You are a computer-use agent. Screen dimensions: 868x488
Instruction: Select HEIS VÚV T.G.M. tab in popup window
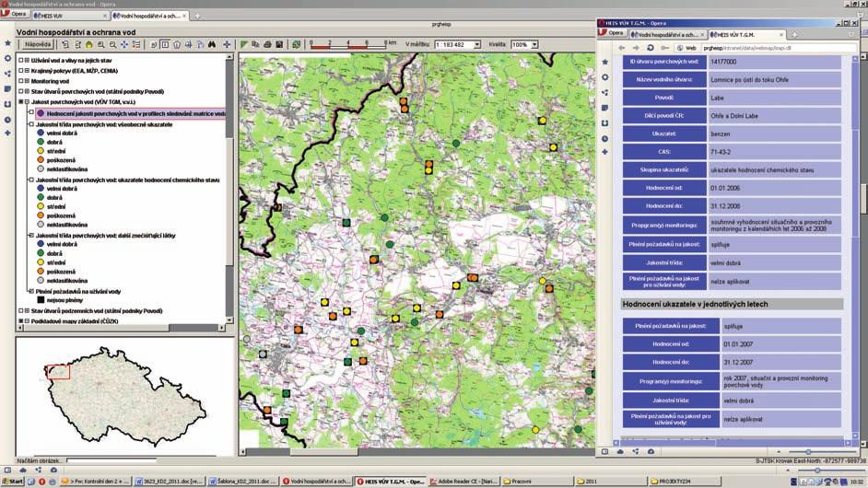pos(746,34)
